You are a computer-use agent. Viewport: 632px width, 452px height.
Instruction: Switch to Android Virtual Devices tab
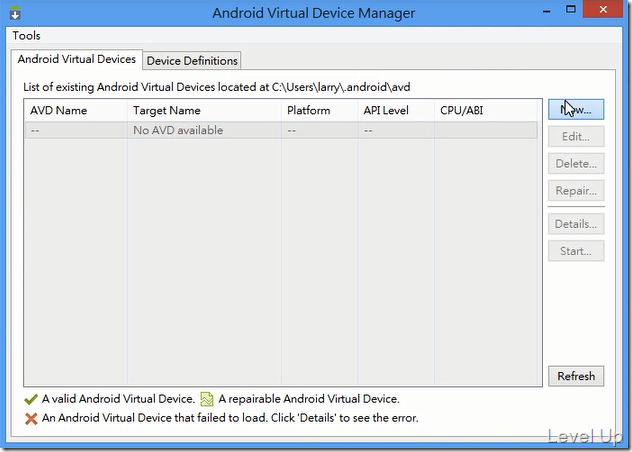(x=77, y=59)
